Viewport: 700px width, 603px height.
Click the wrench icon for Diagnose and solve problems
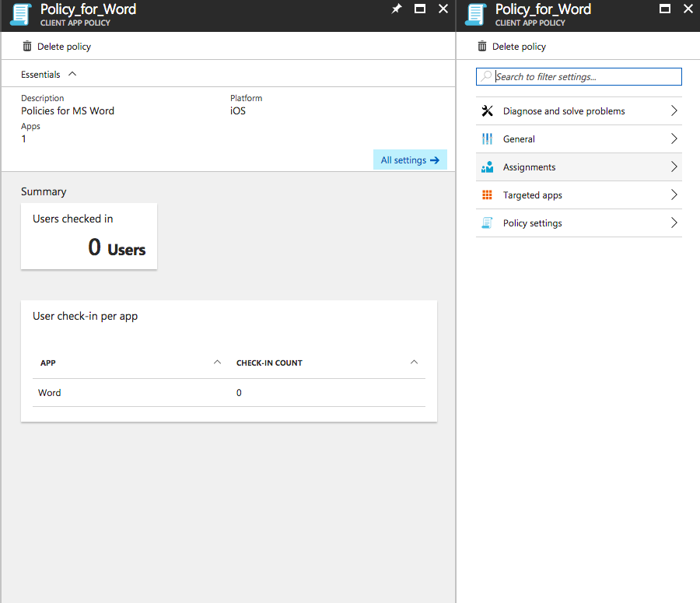click(488, 110)
